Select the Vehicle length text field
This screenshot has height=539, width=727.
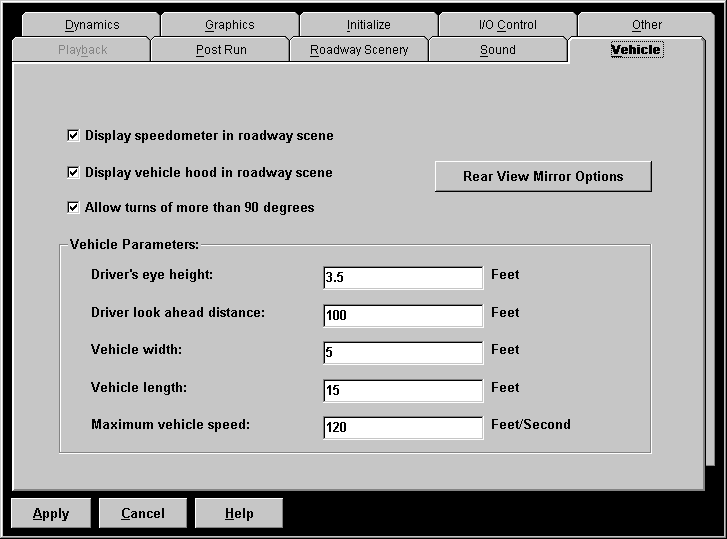403,391
